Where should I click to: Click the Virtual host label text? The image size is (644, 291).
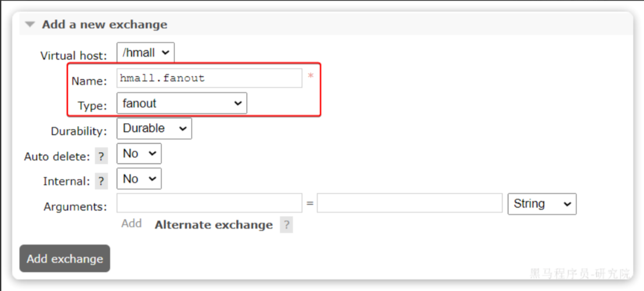(74, 56)
